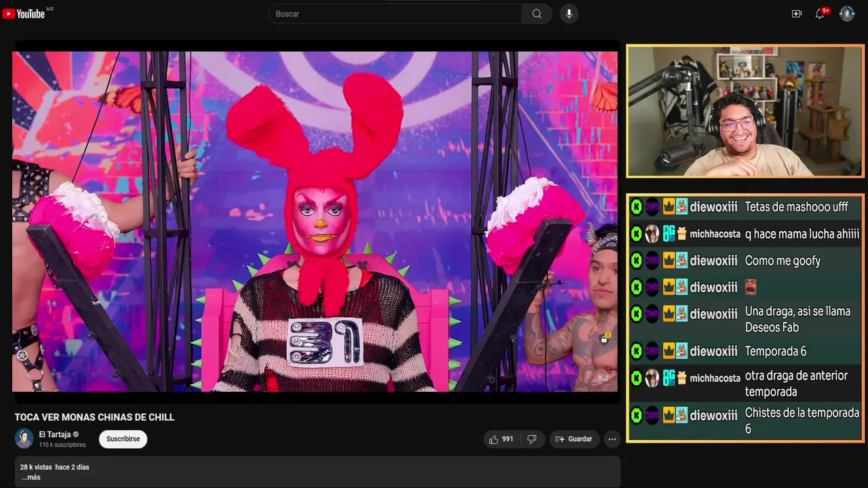868x488 pixels.
Task: Click the Suscribirse button
Action: coord(123,439)
